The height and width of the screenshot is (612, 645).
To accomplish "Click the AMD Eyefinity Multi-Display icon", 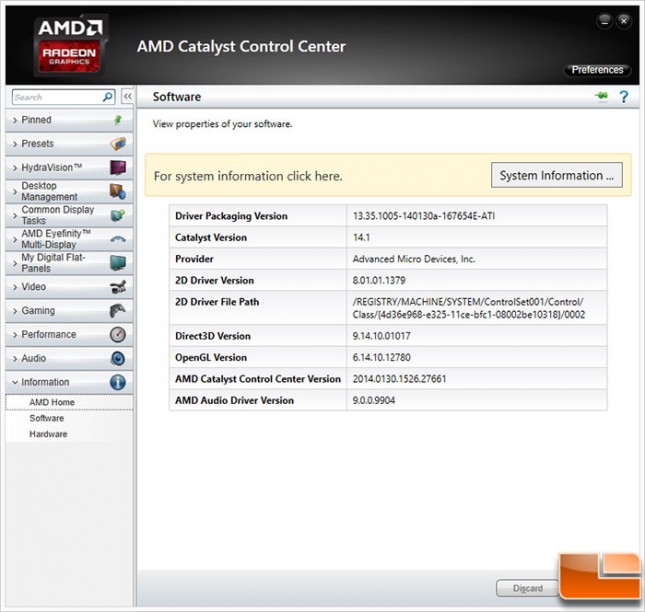I will pos(118,239).
